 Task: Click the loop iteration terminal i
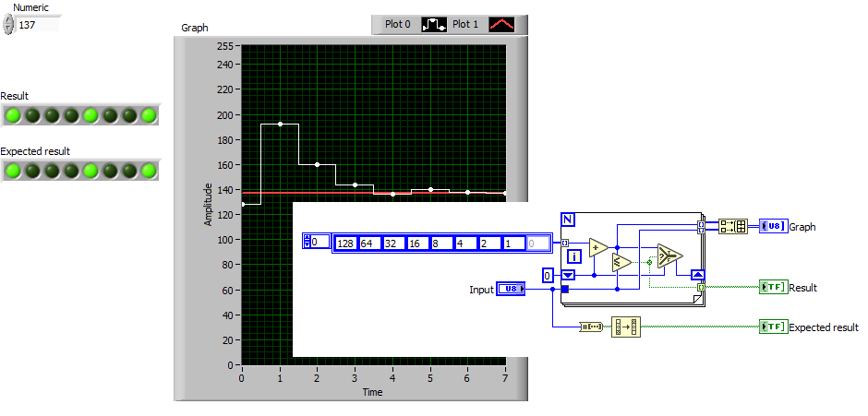click(x=575, y=256)
